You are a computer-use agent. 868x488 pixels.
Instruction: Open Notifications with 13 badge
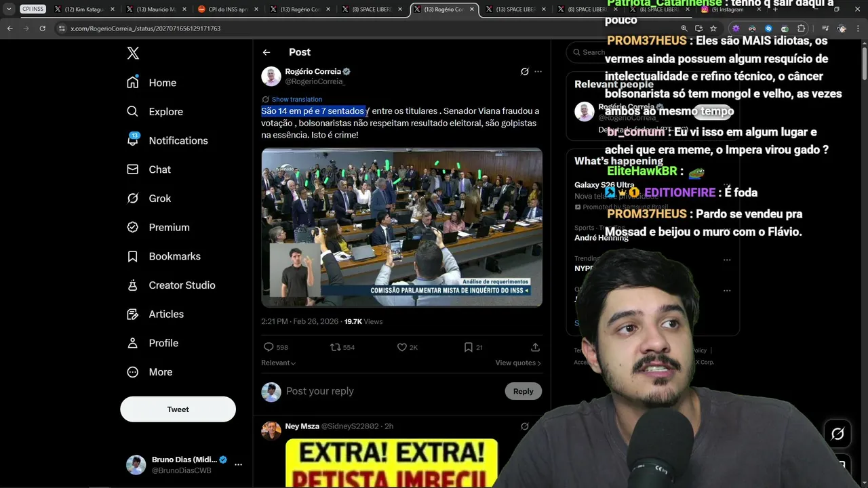click(x=167, y=140)
